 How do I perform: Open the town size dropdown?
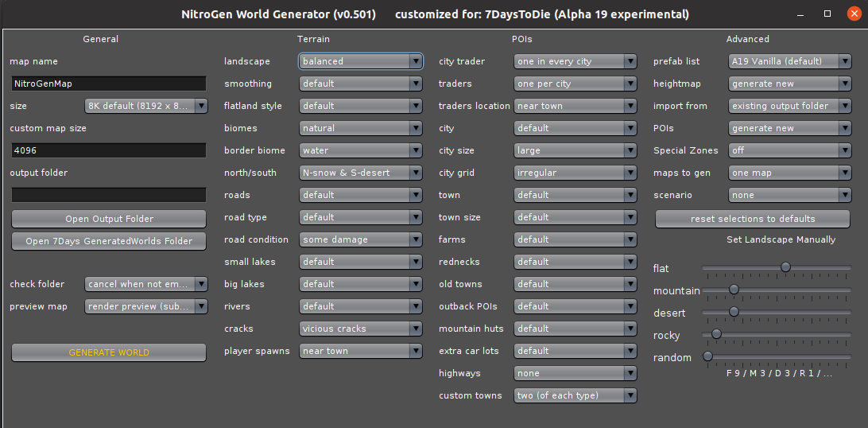(575, 217)
